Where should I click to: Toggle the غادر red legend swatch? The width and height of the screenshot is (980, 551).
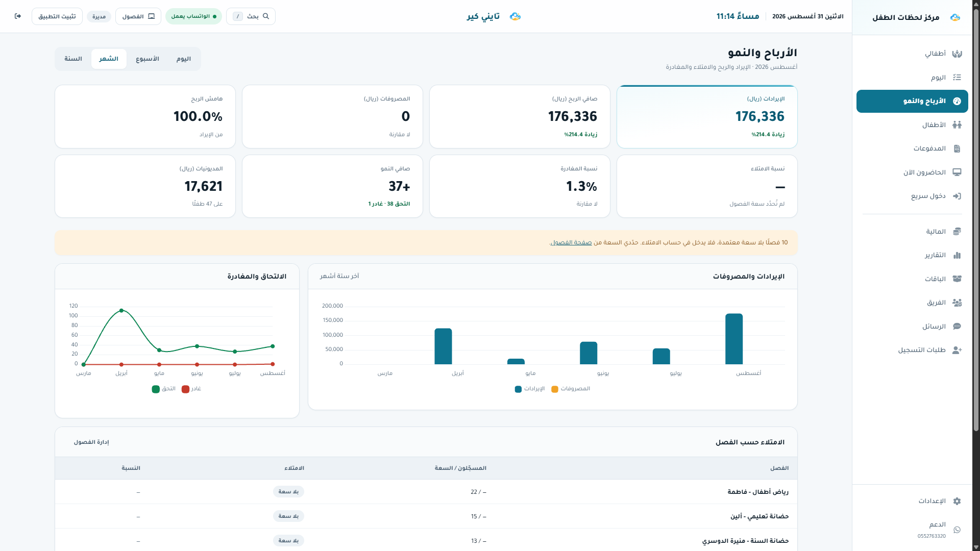pos(185,389)
